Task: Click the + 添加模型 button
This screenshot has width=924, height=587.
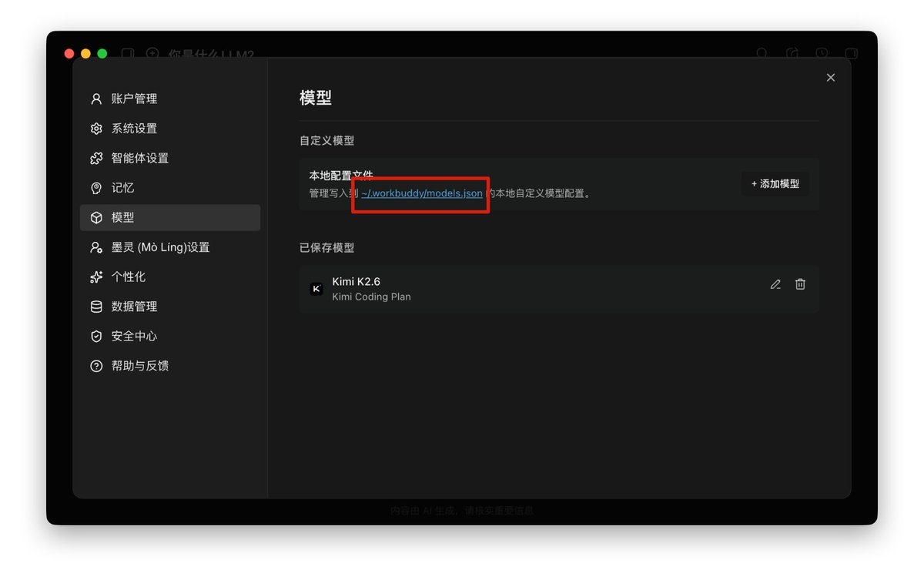Action: click(775, 184)
